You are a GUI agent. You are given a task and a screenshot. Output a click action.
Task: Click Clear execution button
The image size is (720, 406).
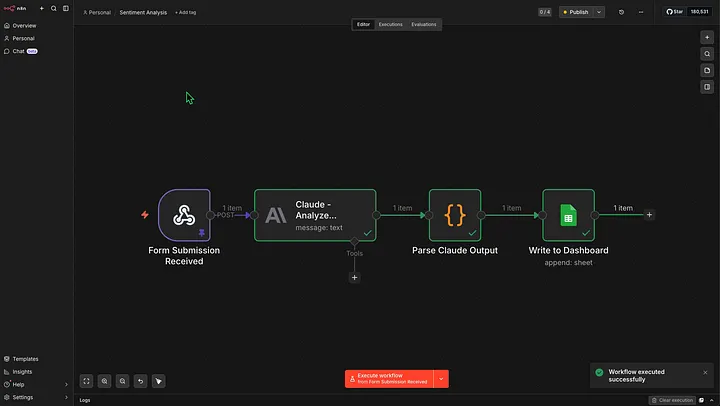click(672, 400)
